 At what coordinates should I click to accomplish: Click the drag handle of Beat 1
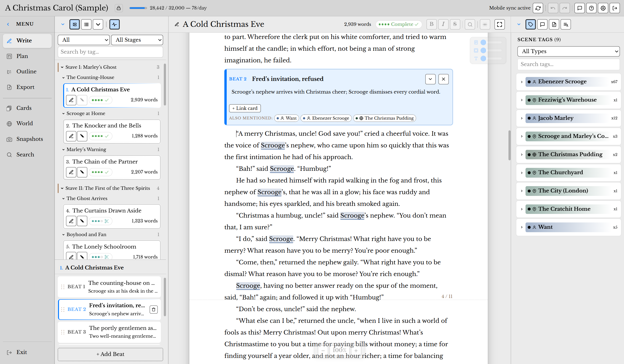tap(63, 287)
